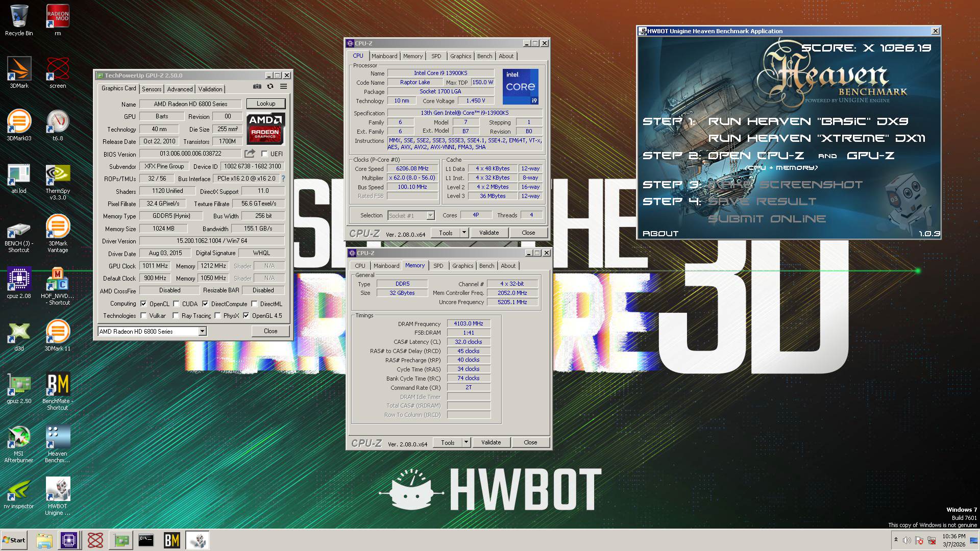
Task: Switch to Sensors tab in GPU-Z
Action: [x=152, y=89]
